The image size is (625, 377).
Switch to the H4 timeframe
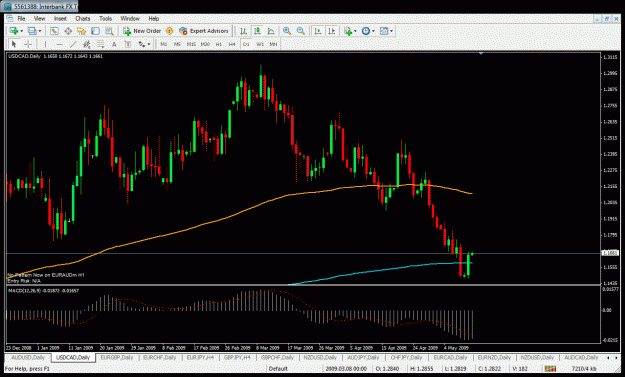[232, 44]
